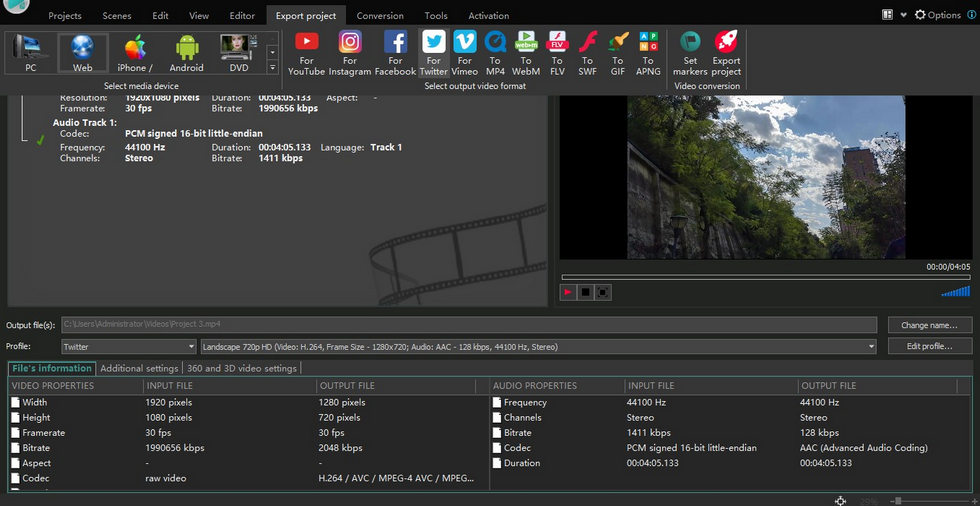Click the Export project rocket icon
The width and height of the screenshot is (980, 506).
click(x=726, y=54)
